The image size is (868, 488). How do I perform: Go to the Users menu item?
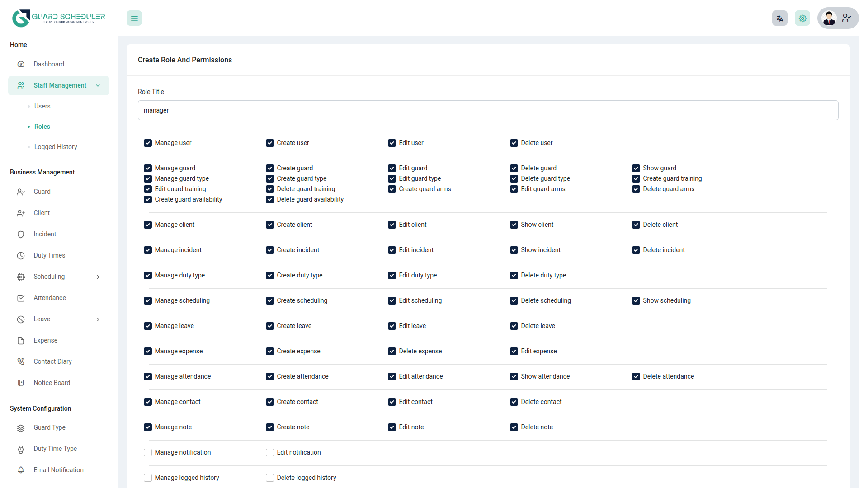coord(42,106)
